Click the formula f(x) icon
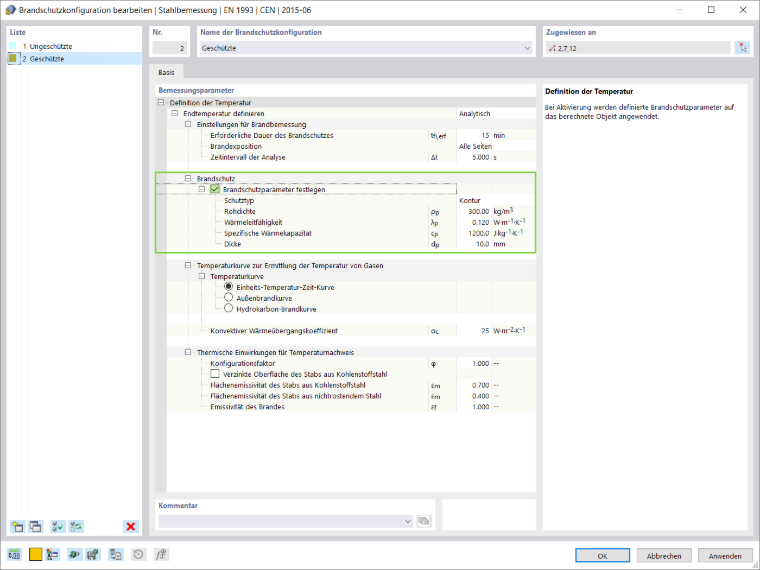This screenshot has height=570, width=760. 161,554
